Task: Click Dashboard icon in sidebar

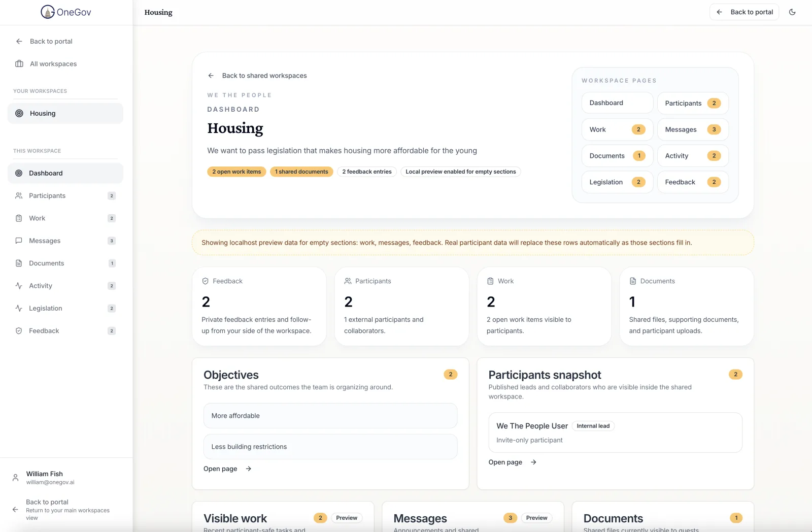Action: coord(19,173)
